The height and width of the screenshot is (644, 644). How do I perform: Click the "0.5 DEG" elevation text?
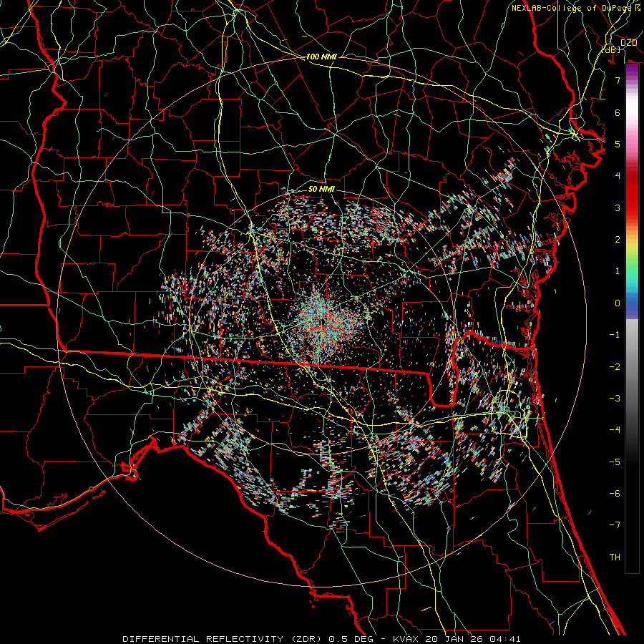click(351, 639)
